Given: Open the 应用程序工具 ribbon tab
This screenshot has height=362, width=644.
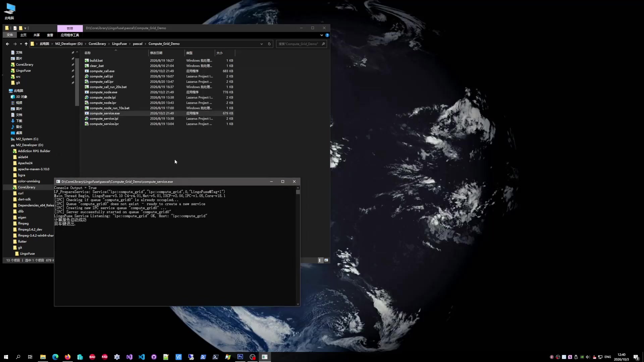Looking at the screenshot, I should pyautogui.click(x=70, y=35).
